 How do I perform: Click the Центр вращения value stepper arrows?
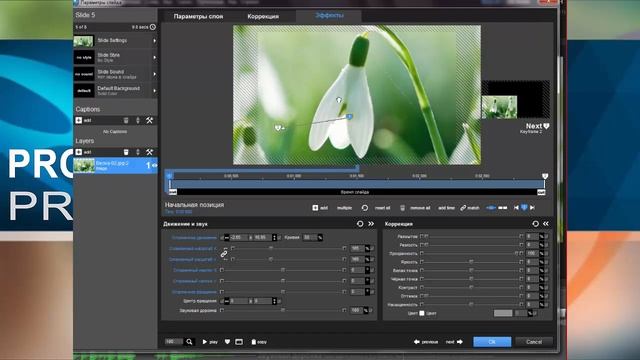coord(274,301)
